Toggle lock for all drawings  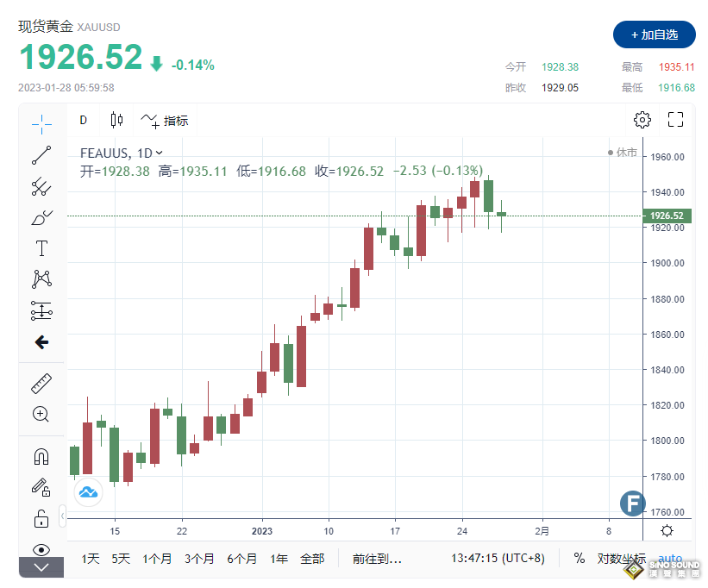tap(41, 518)
